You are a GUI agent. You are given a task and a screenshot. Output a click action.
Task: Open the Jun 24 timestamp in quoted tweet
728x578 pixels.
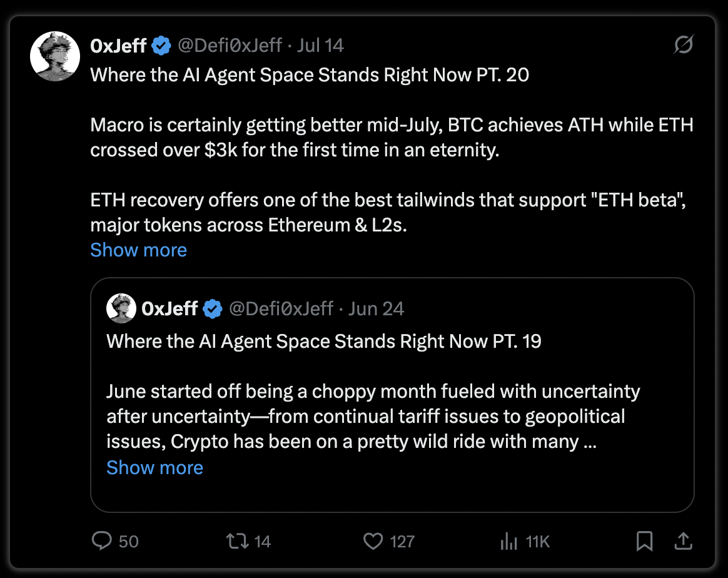pyautogui.click(x=376, y=309)
